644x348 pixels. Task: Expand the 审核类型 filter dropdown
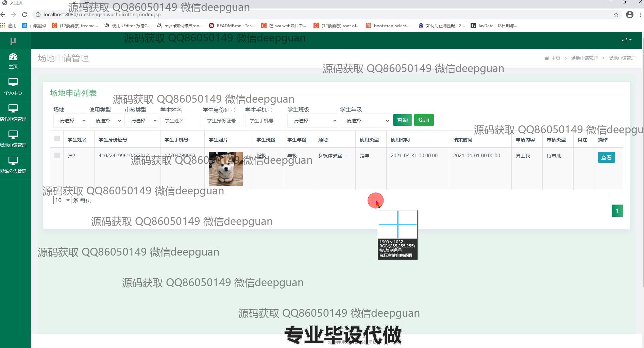click(x=141, y=121)
